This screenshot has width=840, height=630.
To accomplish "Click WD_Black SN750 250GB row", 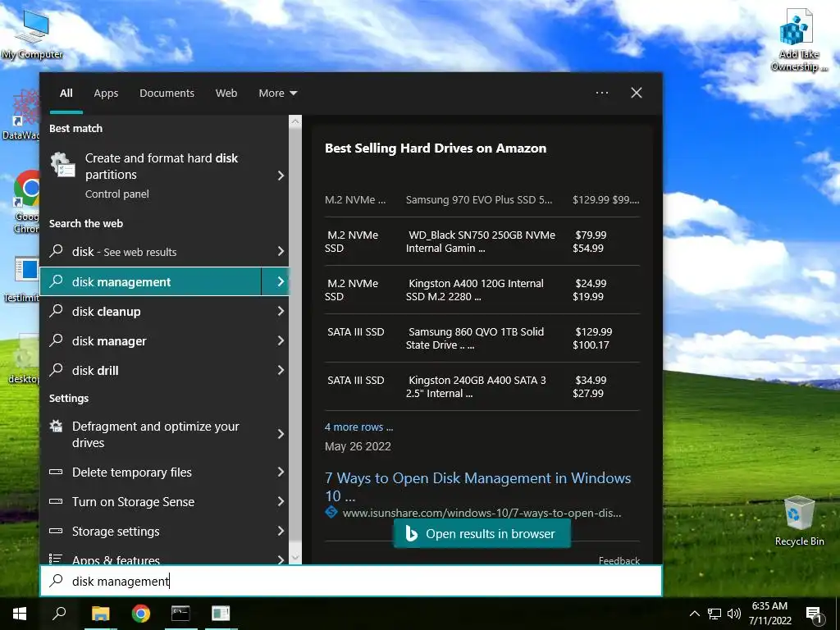I will point(482,241).
